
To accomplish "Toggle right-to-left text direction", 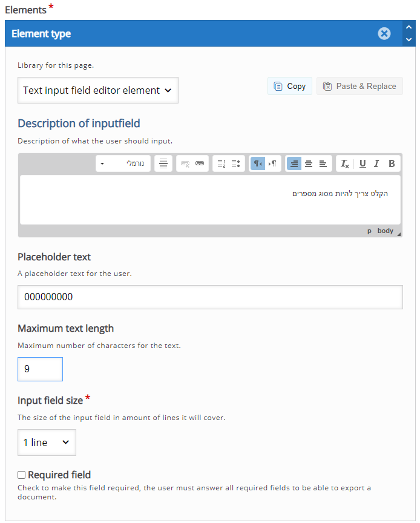I will (x=258, y=163).
